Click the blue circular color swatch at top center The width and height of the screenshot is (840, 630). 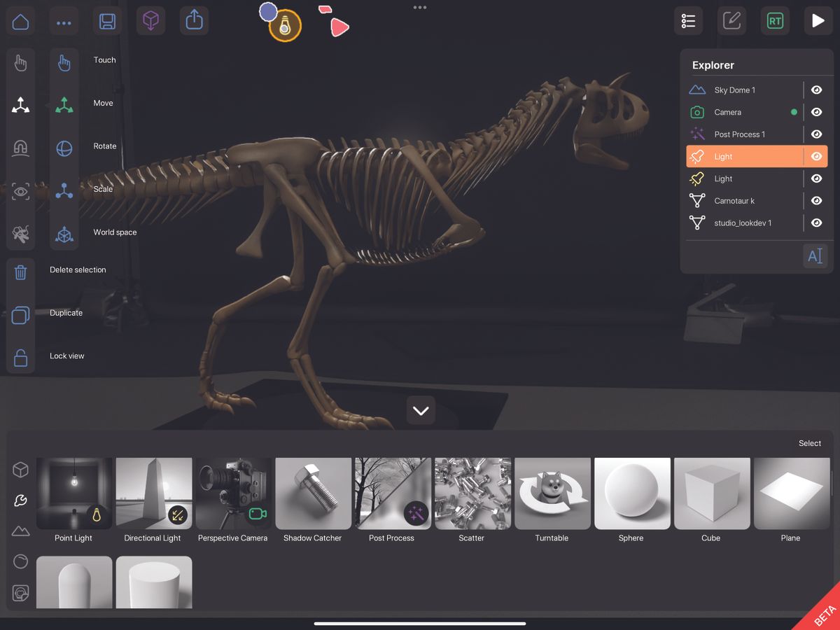pyautogui.click(x=268, y=12)
